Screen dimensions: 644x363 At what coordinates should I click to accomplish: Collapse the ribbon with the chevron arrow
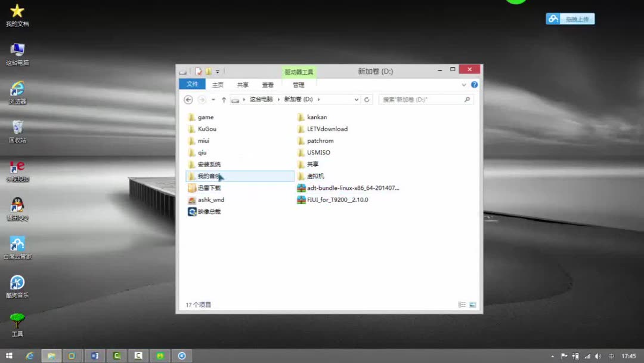tap(464, 84)
